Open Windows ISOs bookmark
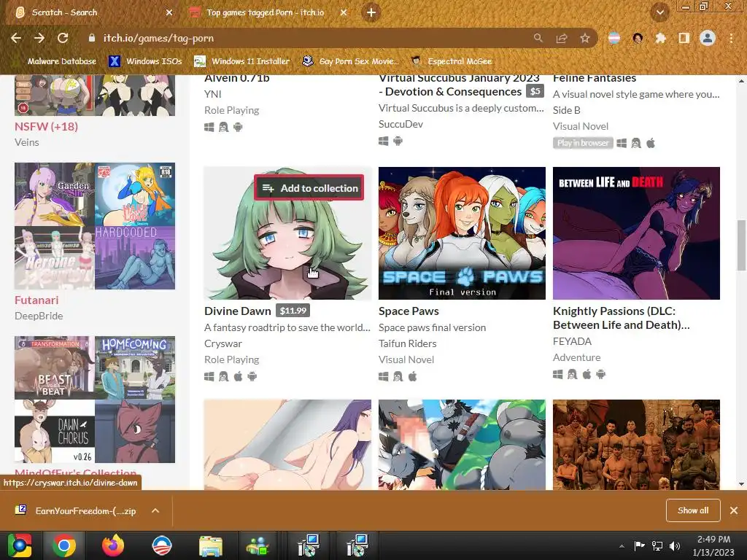Screen dimensions: 747x560 (x=145, y=61)
